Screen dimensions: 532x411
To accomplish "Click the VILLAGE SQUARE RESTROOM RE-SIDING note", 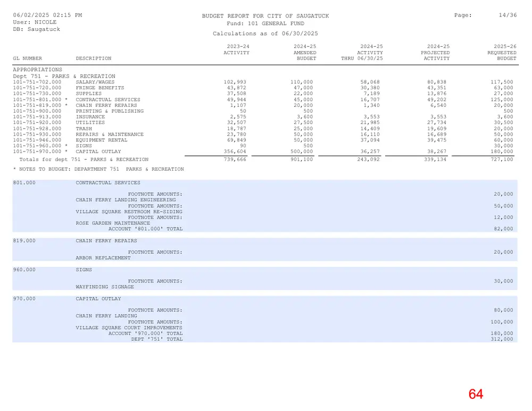I will tap(129, 212).
